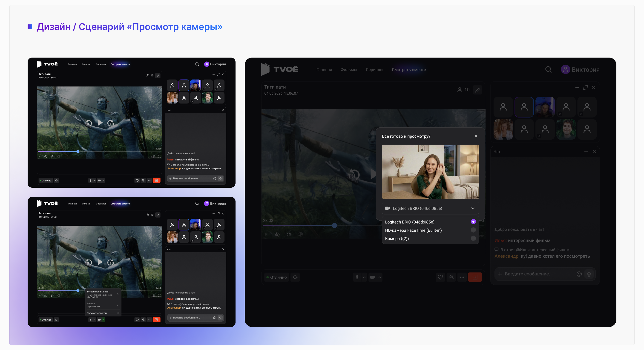Viewport: 644px width, 350px height.
Task: Click the pencil edit icon in upper small mockup
Action: pos(158,75)
